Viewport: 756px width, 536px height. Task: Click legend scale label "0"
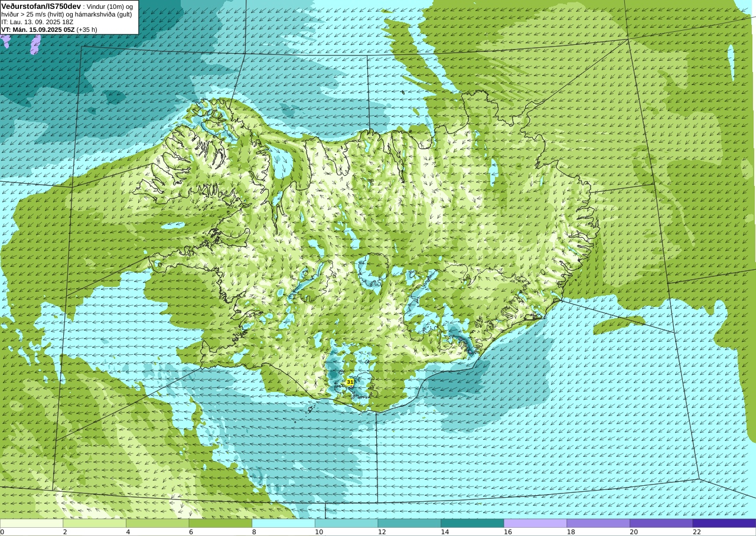coord(2,532)
